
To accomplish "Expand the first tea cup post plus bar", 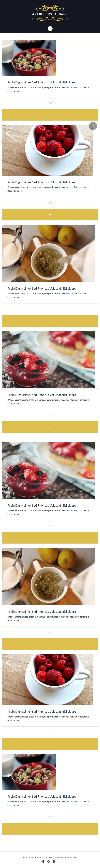I will click(50, 321).
